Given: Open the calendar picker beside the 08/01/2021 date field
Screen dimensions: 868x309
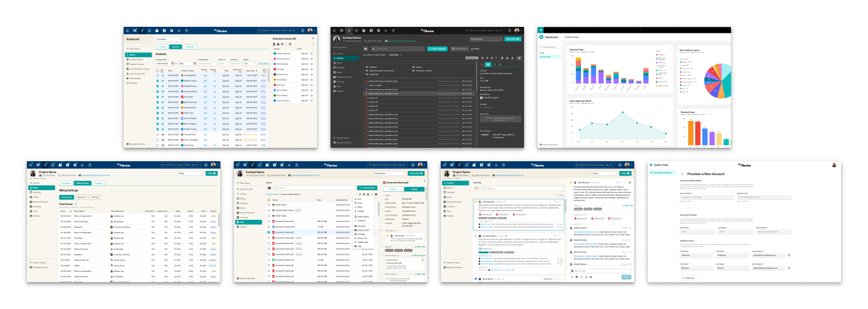Looking at the screenshot, I should [173, 63].
